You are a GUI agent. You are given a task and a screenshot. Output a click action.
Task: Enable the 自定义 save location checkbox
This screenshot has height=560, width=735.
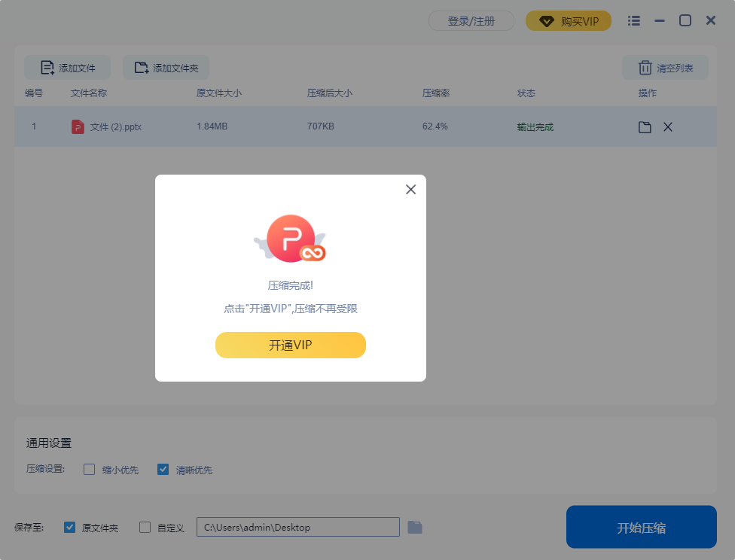pos(145,527)
